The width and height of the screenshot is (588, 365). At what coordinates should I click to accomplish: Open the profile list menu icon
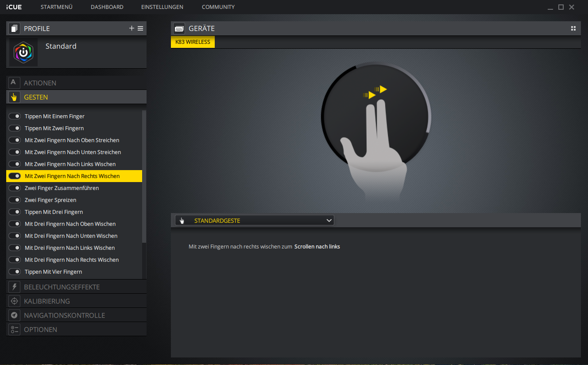click(x=140, y=28)
